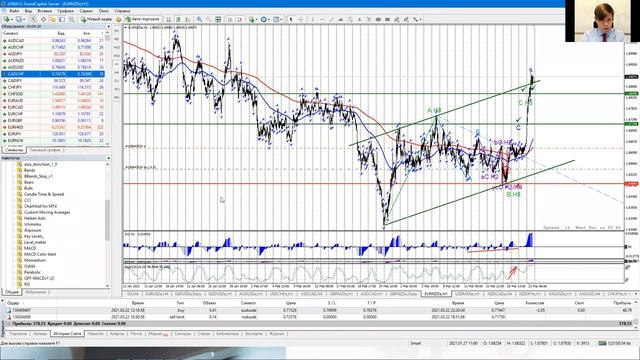Screen dimensions: 640x360
Task: Click Market Watch vertical scrollbar thumb
Action: (108, 38)
